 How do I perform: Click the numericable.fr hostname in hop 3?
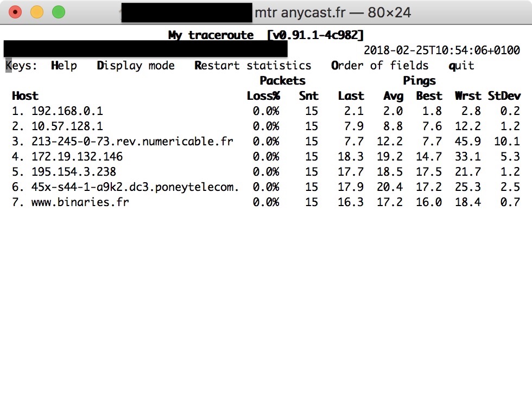[132, 142]
